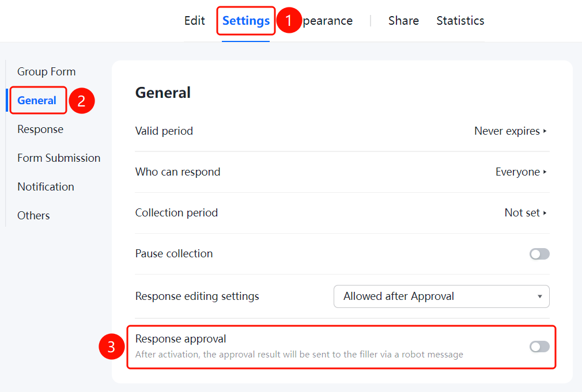Open the Share tab
The width and height of the screenshot is (582, 392).
coord(403,21)
